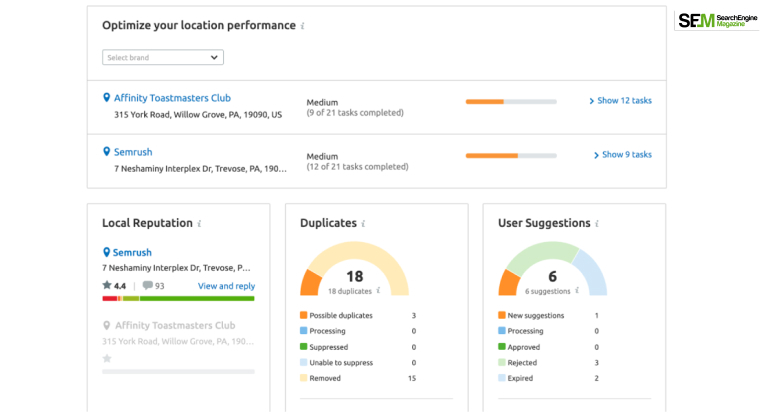Click green Suppressed legend swatch
Viewport: 770px width, 414px height.
coord(303,346)
